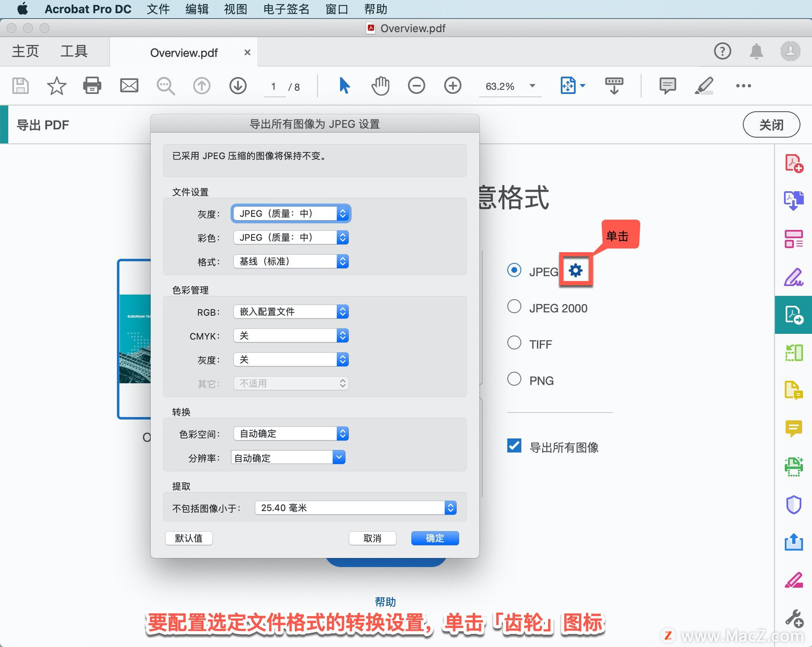Select the JPEG 2000 radio button

pyautogui.click(x=514, y=306)
